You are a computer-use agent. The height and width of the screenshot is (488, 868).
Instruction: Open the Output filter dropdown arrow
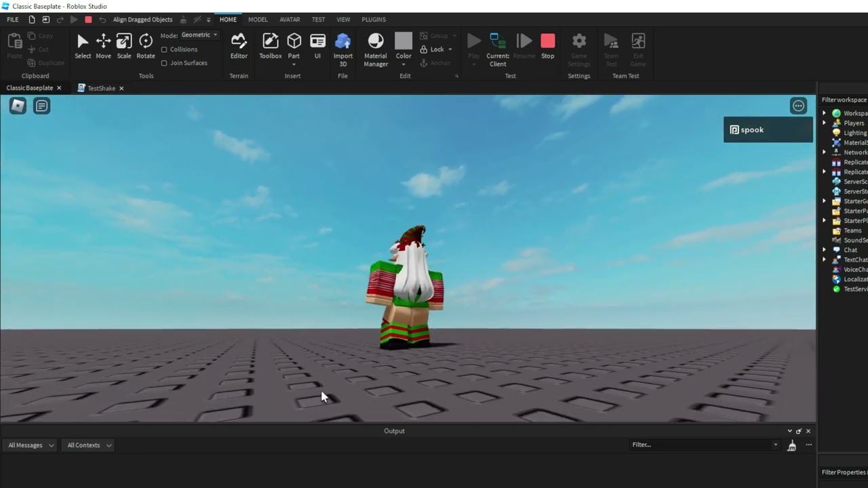coord(776,445)
